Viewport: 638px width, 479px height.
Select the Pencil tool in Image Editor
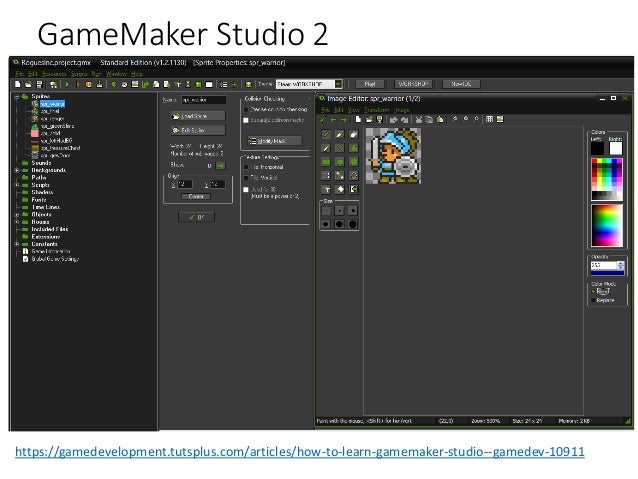(x=326, y=134)
